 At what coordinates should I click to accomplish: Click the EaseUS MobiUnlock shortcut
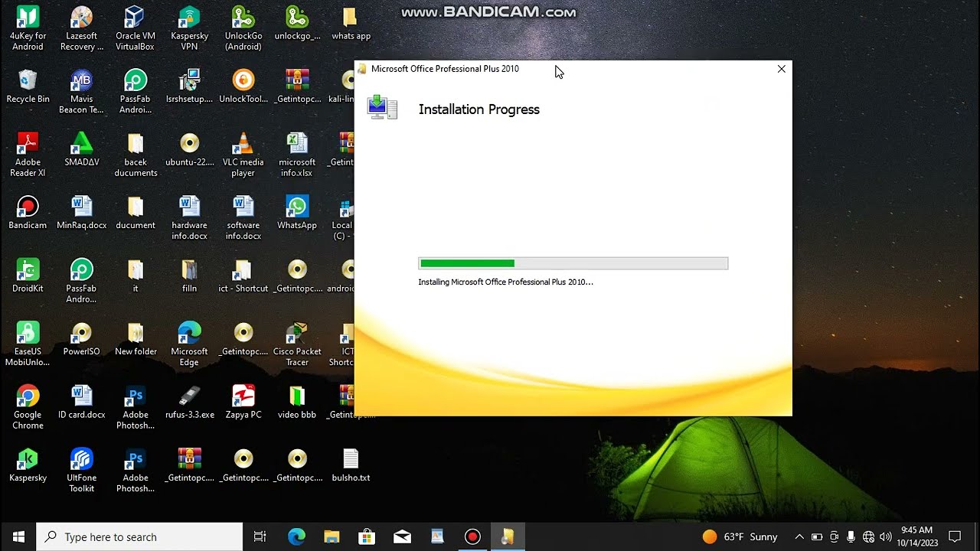tap(28, 344)
